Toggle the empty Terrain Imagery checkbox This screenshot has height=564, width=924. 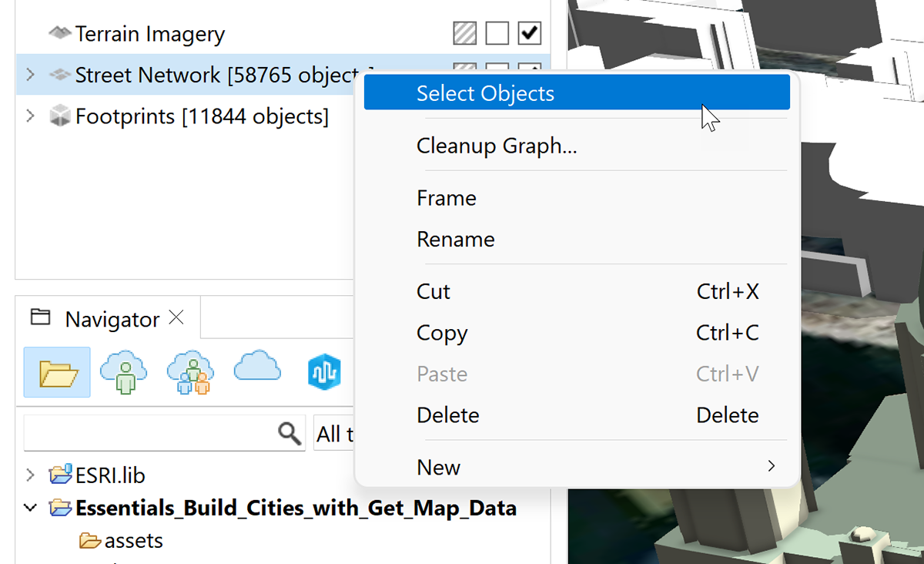click(497, 34)
